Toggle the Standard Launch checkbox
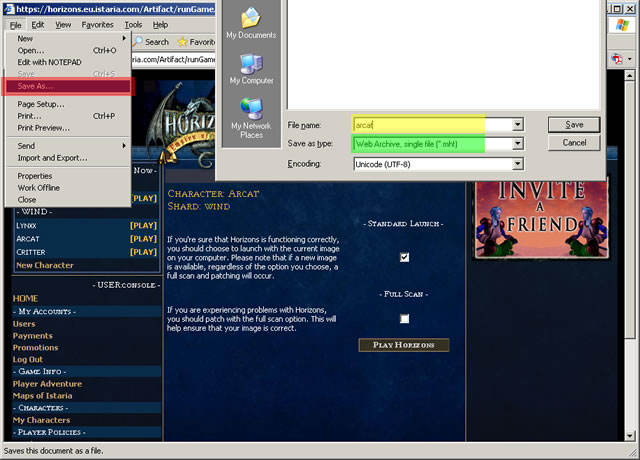Viewport: 640px width, 460px height. coord(404,257)
